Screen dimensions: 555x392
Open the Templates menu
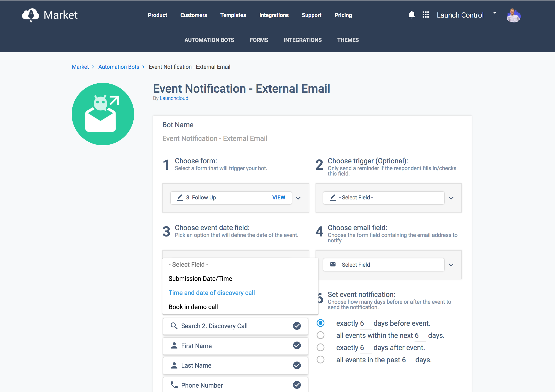coord(233,15)
